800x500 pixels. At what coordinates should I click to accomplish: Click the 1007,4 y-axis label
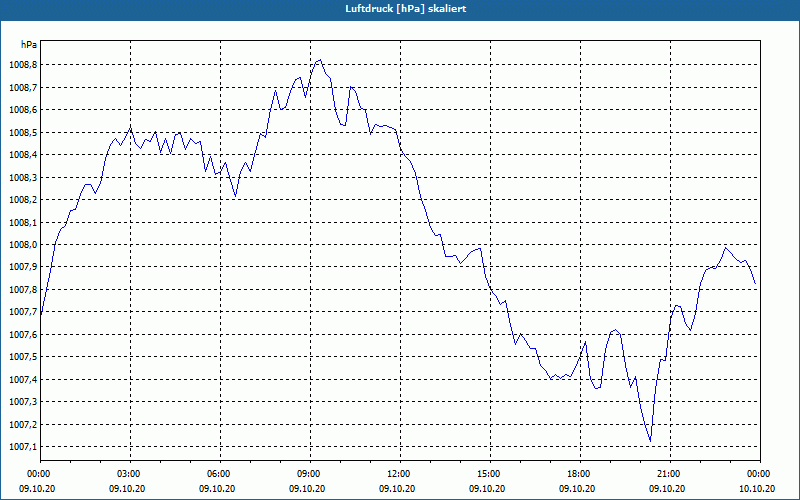point(23,379)
